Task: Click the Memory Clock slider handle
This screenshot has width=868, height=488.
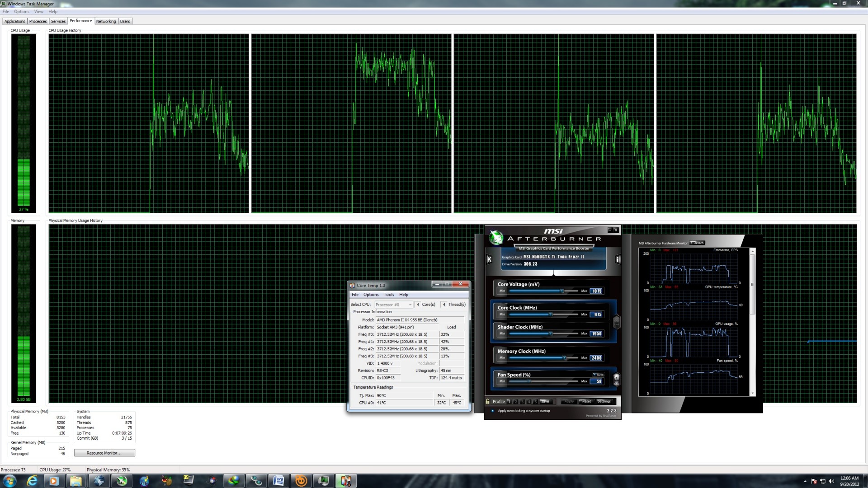Action: point(564,358)
